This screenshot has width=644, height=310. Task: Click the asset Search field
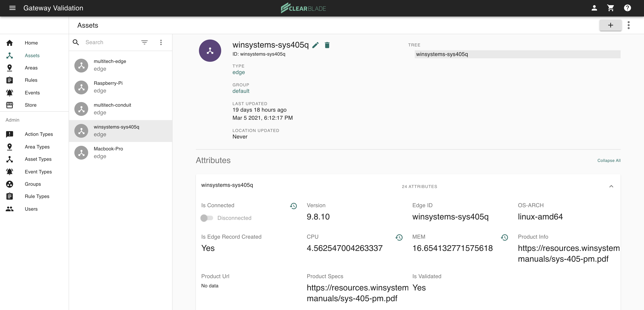click(x=110, y=42)
